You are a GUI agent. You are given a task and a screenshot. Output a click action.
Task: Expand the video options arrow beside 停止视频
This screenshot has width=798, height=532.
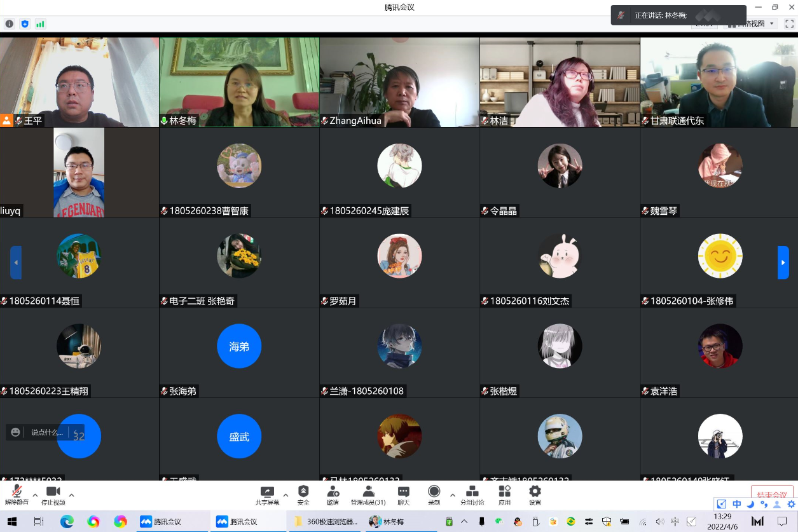coord(71,495)
